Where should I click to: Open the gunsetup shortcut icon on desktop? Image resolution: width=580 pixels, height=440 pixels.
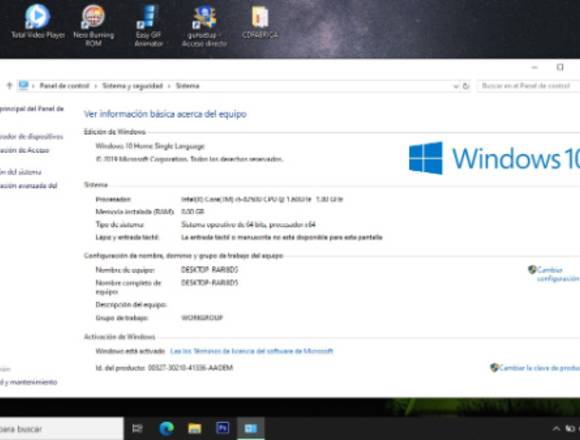tap(204, 25)
